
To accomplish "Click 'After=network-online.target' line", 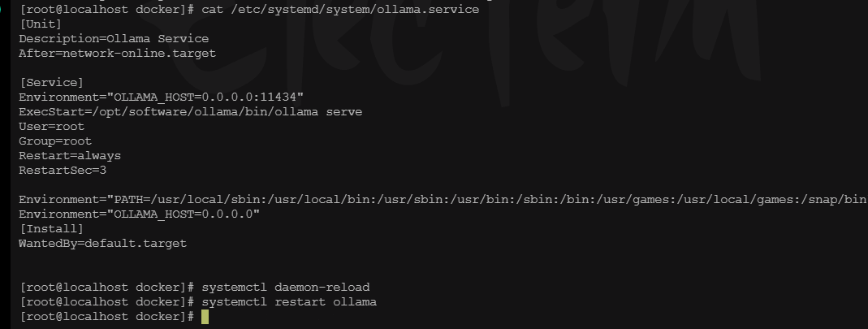I will (118, 54).
